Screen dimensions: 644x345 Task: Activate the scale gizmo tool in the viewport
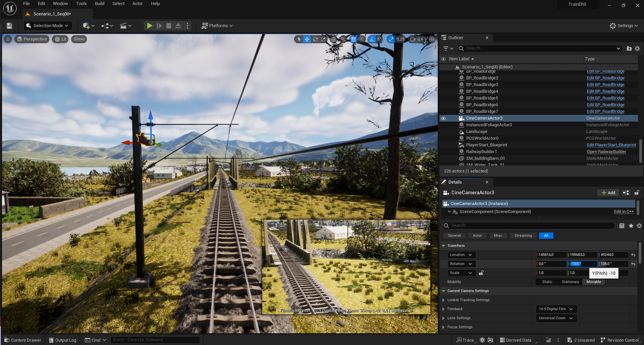[x=323, y=39]
